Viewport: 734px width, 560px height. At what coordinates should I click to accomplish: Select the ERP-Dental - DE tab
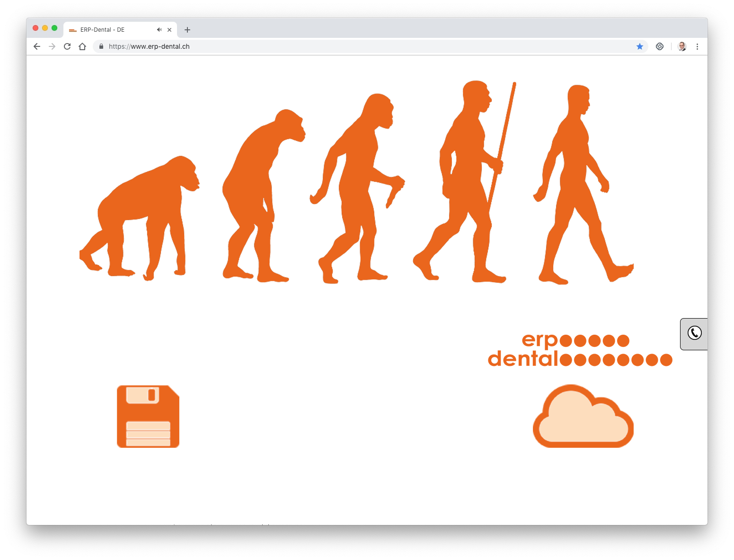120,29
